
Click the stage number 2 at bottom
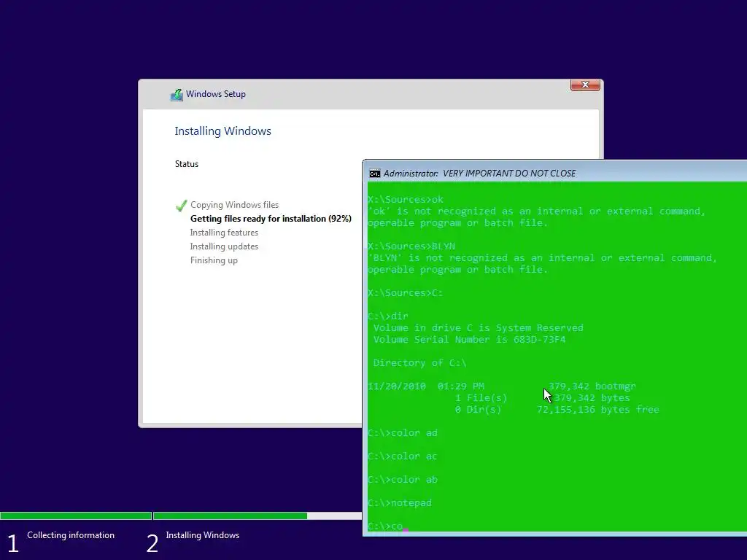tap(152, 543)
